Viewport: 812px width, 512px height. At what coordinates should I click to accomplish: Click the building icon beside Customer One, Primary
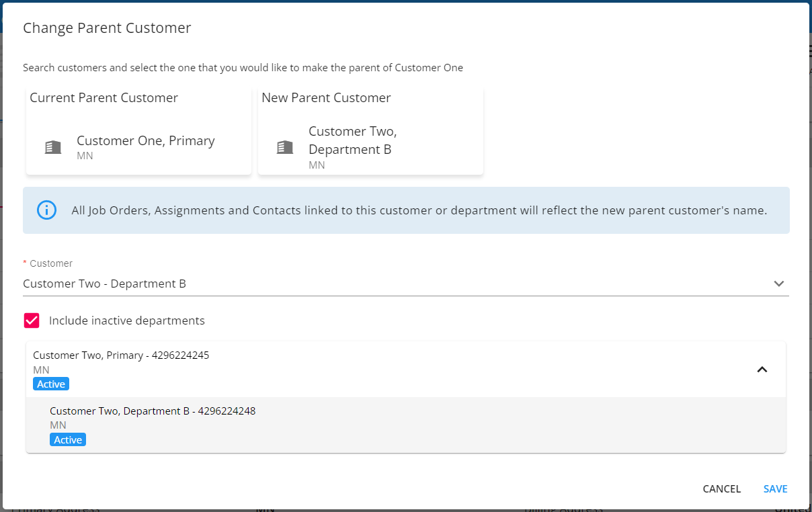[x=53, y=147]
